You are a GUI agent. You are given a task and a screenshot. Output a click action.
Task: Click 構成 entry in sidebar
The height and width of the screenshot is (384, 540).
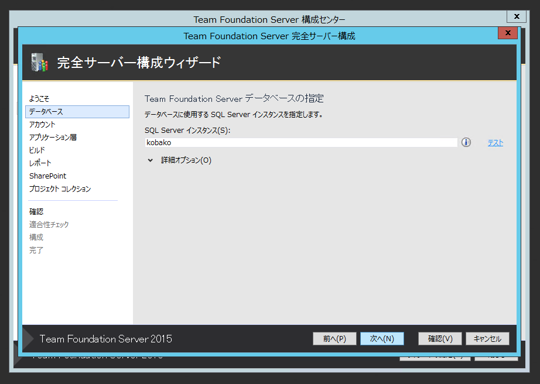(36, 237)
